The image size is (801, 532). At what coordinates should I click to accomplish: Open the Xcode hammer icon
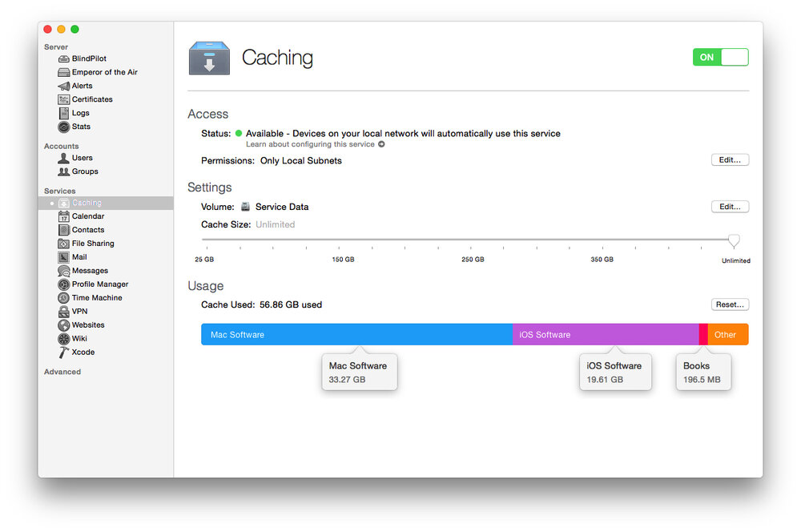point(64,352)
